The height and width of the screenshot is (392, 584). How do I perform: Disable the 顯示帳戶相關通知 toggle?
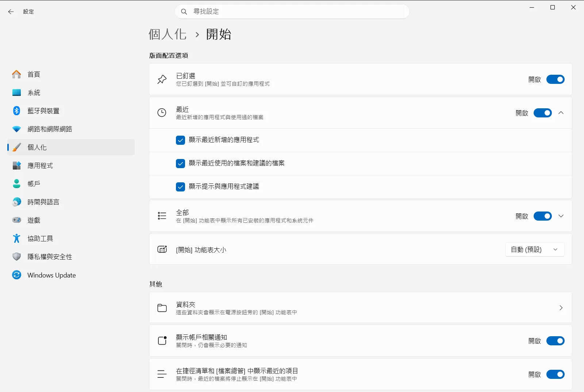click(555, 341)
